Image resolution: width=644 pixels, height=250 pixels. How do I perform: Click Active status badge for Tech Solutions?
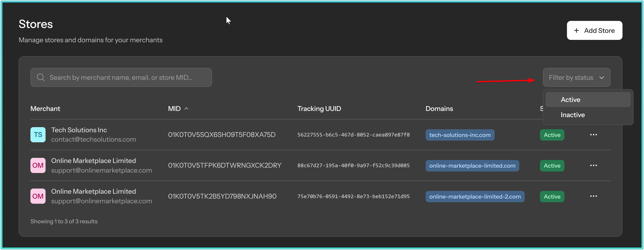[x=552, y=135]
